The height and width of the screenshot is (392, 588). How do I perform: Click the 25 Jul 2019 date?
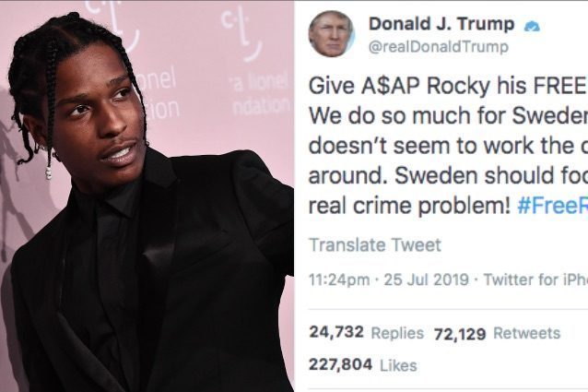coord(427,279)
